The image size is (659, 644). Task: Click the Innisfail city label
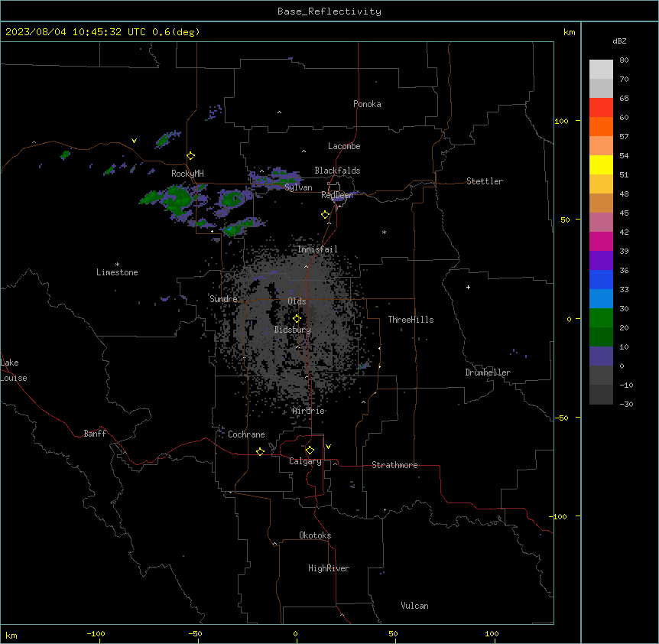pos(317,249)
